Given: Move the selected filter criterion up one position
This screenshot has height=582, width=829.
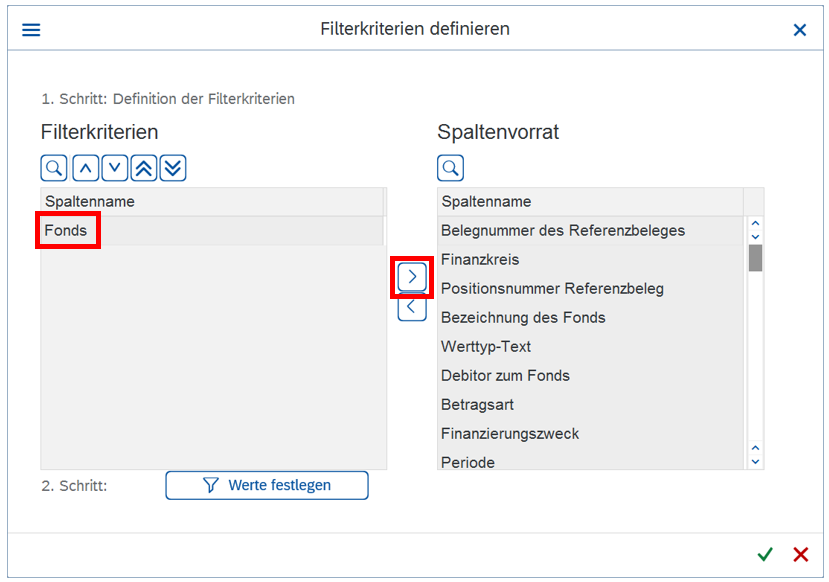Looking at the screenshot, I should 85,168.
